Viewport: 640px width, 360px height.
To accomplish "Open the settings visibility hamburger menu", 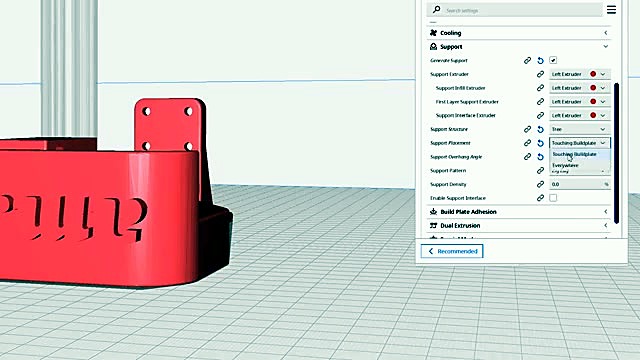I will [611, 9].
